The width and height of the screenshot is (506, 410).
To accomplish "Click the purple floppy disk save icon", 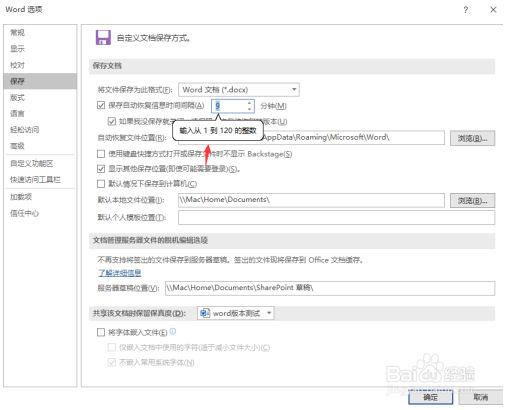I will click(x=103, y=37).
